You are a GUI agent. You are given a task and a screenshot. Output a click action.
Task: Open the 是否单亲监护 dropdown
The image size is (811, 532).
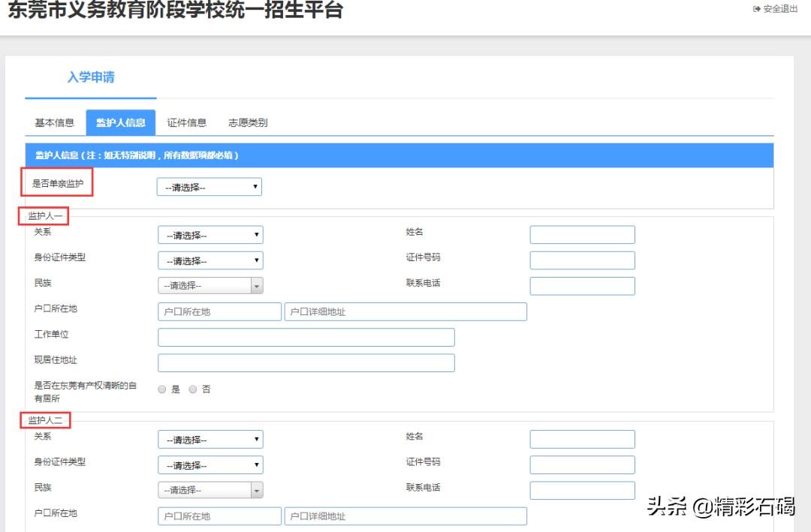point(209,187)
